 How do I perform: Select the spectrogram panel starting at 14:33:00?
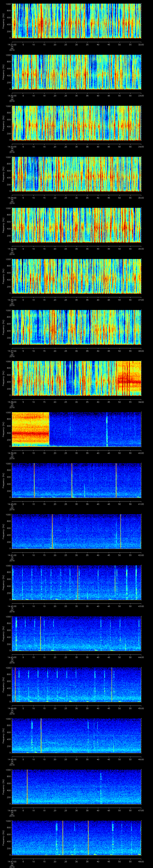tap(77, 123)
